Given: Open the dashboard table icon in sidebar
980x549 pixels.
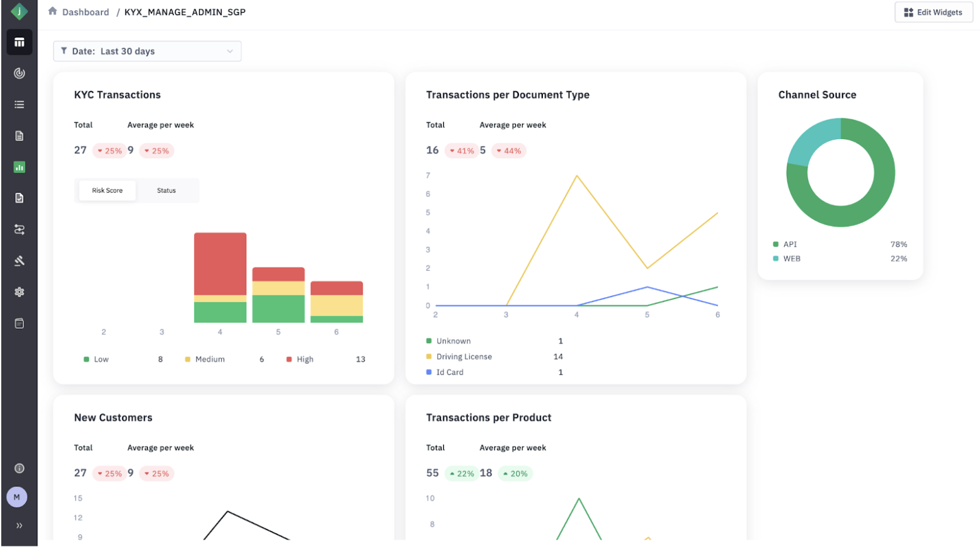Looking at the screenshot, I should point(20,42).
